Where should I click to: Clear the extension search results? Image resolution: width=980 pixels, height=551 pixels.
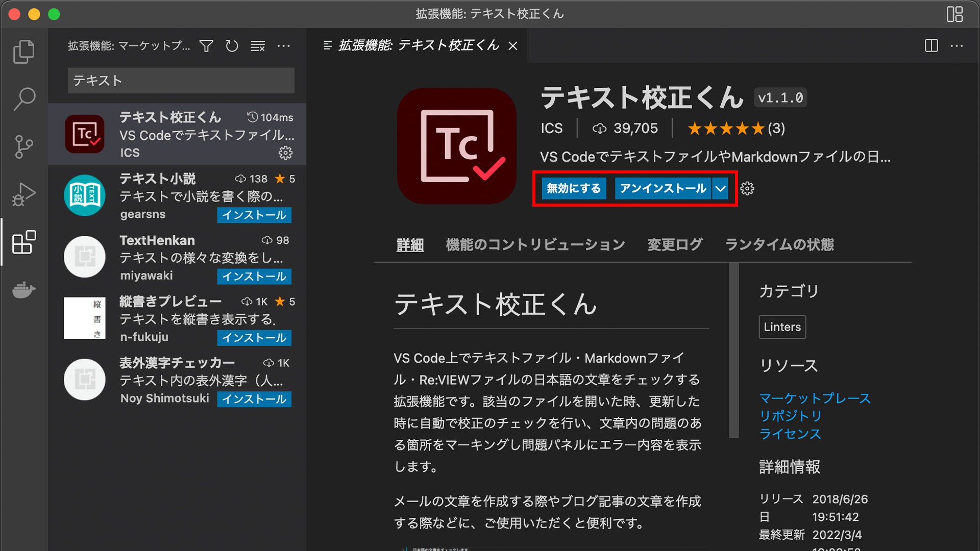click(257, 45)
